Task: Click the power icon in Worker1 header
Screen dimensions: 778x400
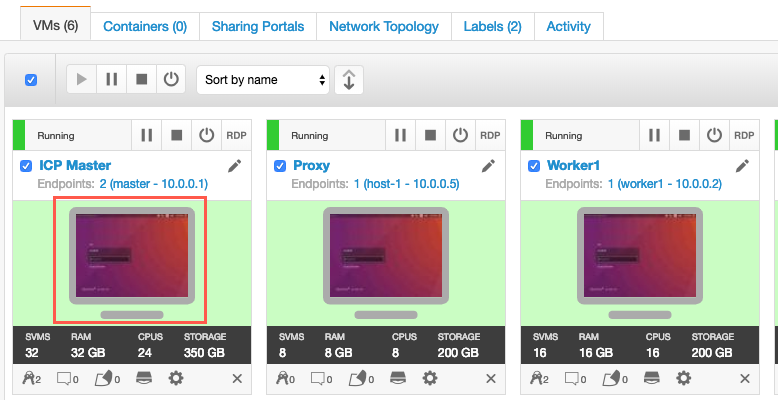Action: click(x=714, y=135)
